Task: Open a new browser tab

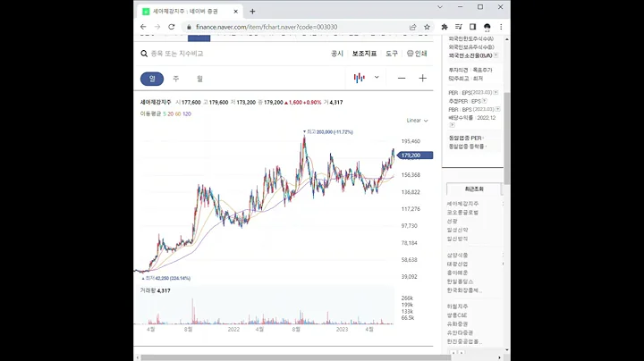Action: [x=252, y=12]
